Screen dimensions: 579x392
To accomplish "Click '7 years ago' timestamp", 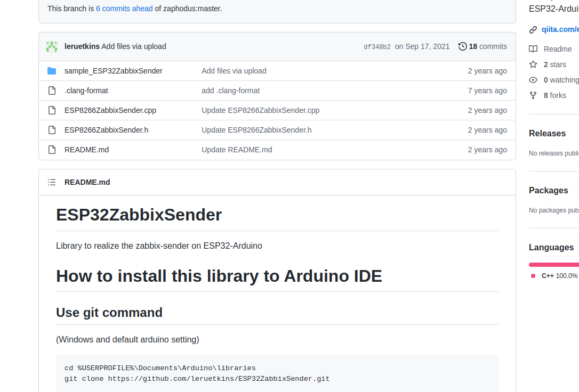I will pos(487,91).
